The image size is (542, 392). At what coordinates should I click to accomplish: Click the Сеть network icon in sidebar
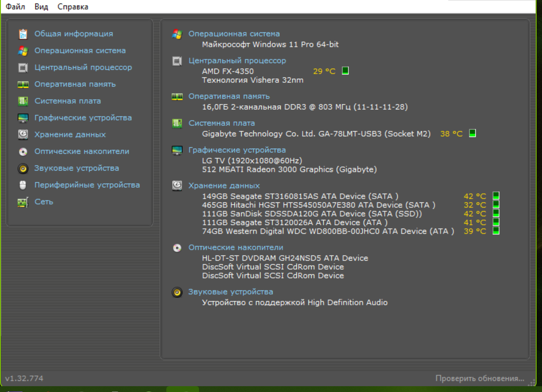[x=23, y=202]
